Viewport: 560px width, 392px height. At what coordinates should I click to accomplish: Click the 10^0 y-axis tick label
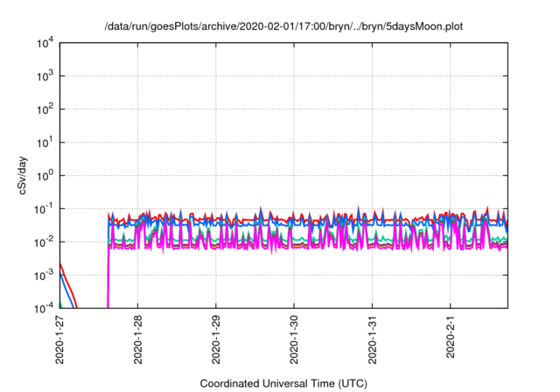(x=45, y=176)
